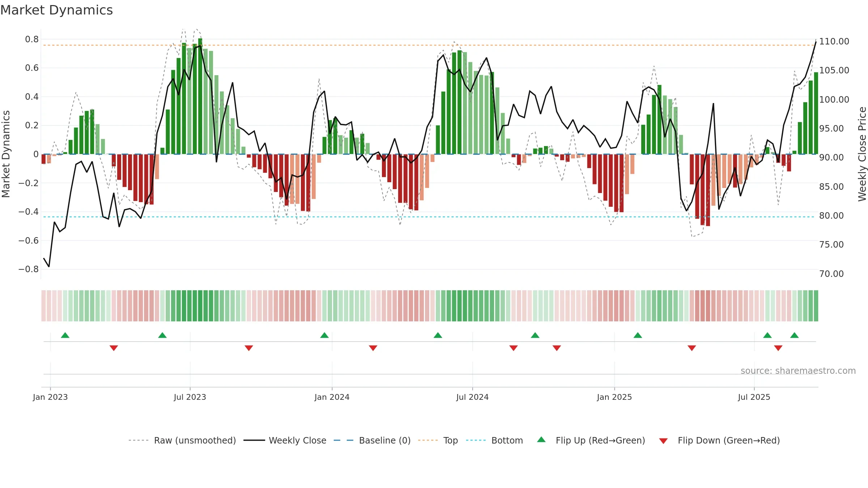This screenshot has height=488, width=868.
Task: Click the Jan 2025 x-axis label
Action: pyautogui.click(x=614, y=397)
